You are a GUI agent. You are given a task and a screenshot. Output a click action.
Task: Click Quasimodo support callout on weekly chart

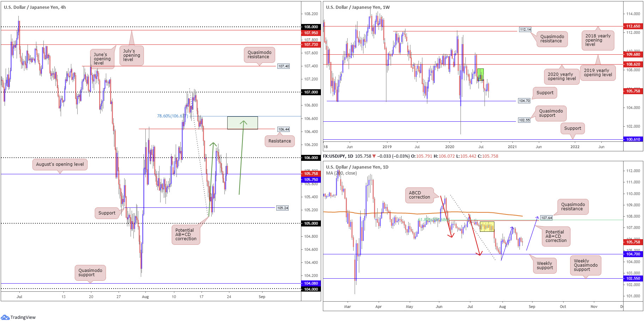(551, 113)
